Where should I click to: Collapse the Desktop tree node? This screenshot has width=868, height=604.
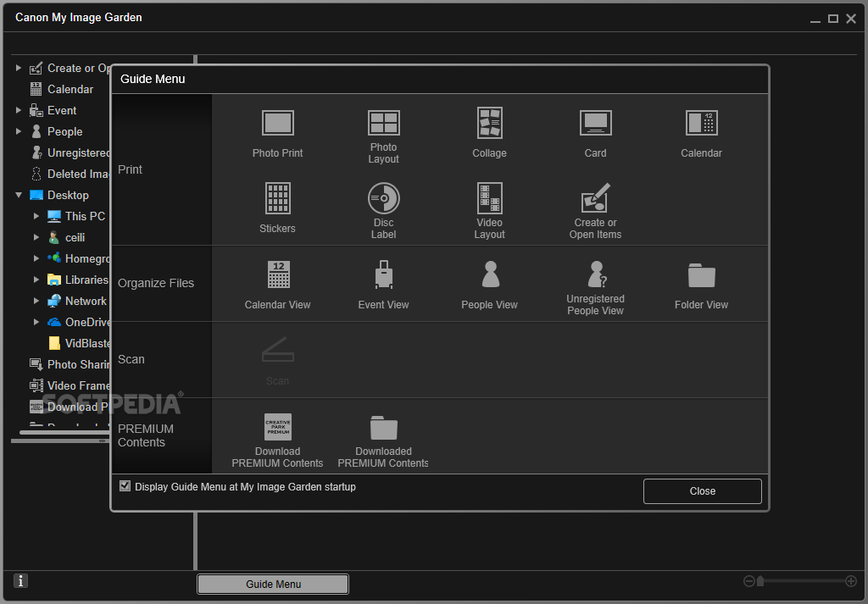[x=19, y=195]
